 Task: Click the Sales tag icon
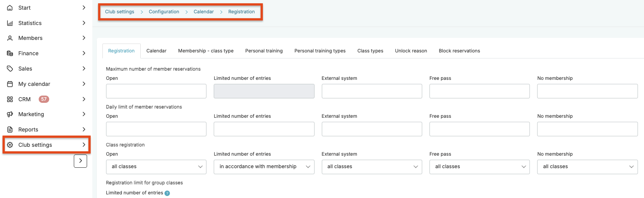(x=10, y=69)
